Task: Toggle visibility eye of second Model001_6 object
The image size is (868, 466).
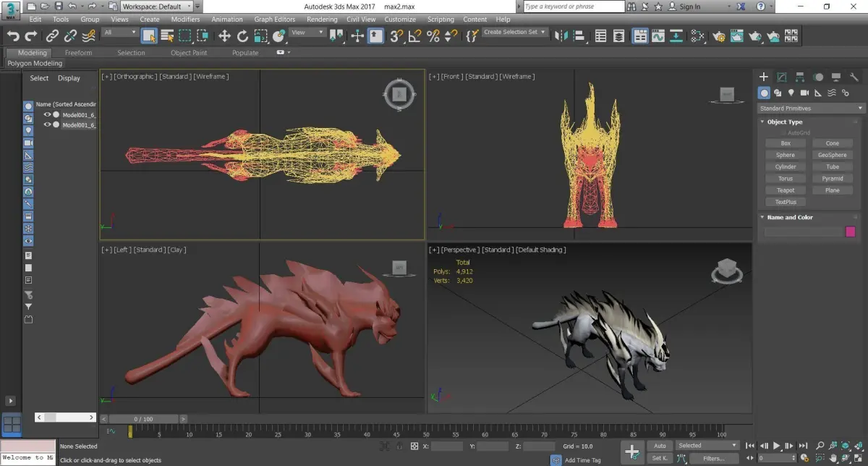Action: [x=48, y=124]
